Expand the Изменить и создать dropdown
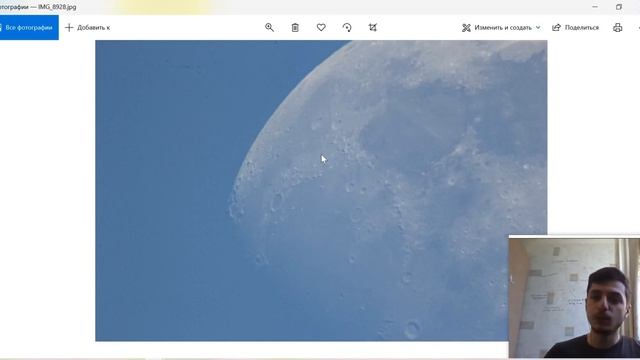Image resolution: width=640 pixels, height=360 pixels. click(x=501, y=27)
